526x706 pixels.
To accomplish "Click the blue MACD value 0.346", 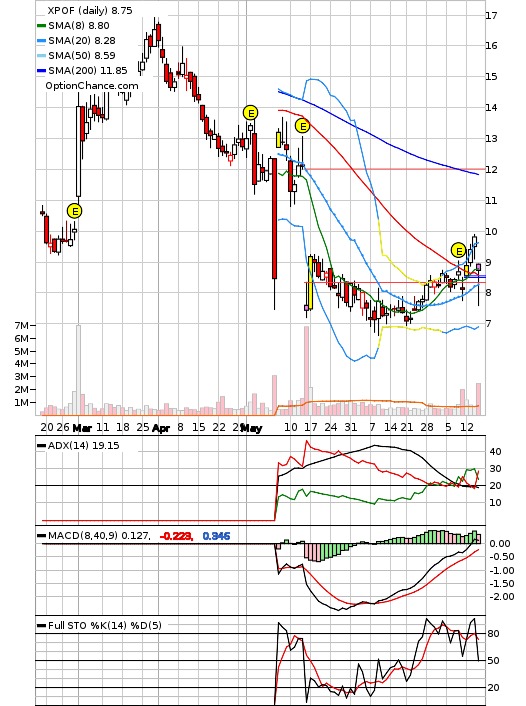I will pos(216,536).
